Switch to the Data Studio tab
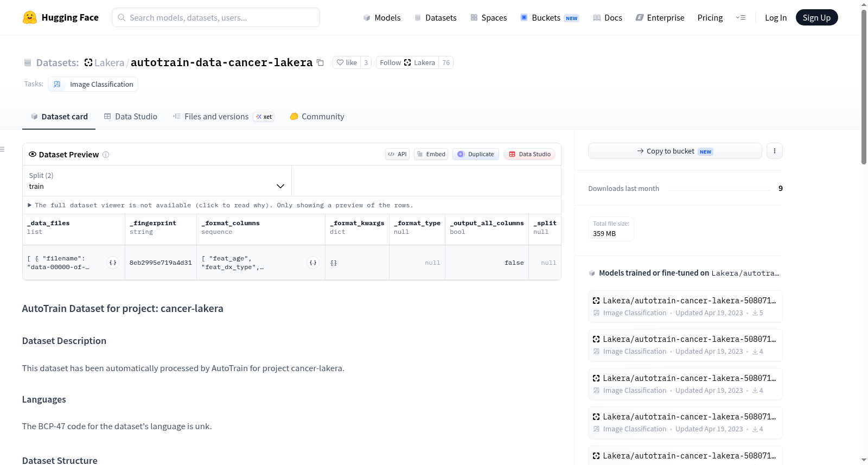Image resolution: width=868 pixels, height=465 pixels. (131, 117)
